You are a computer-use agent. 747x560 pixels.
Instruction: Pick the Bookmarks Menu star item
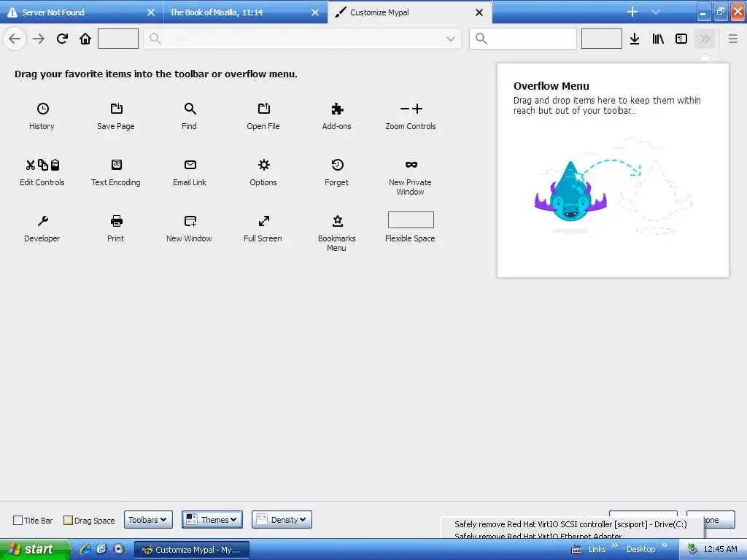pos(337,233)
